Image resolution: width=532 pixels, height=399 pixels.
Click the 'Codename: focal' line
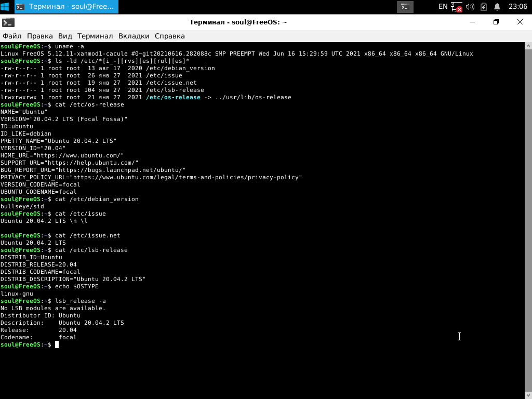pyautogui.click(x=38, y=337)
